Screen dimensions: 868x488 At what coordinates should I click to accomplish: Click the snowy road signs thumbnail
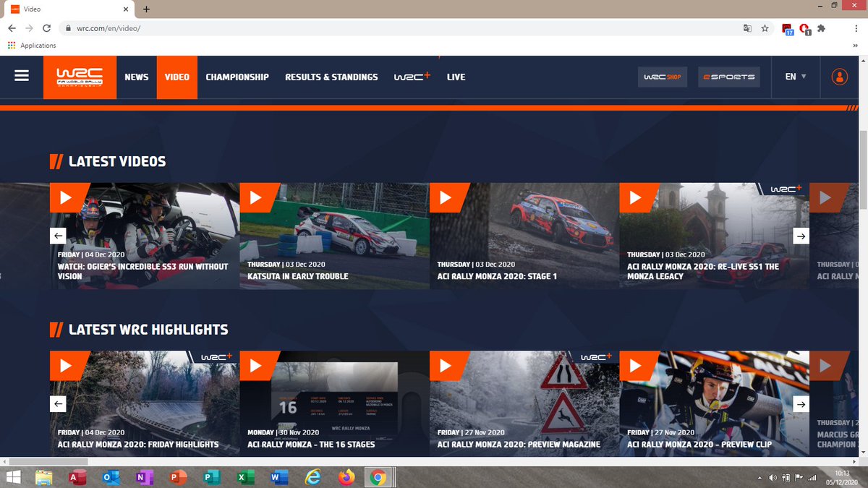click(x=524, y=404)
